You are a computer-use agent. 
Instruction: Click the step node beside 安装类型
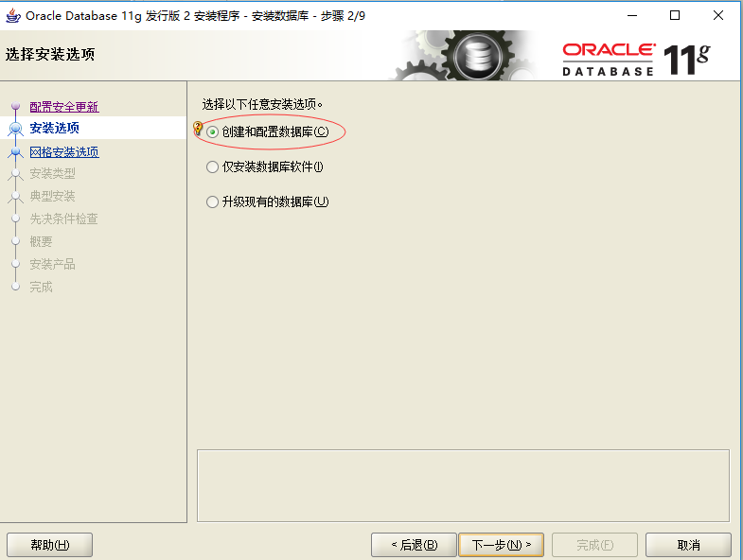coord(16,173)
